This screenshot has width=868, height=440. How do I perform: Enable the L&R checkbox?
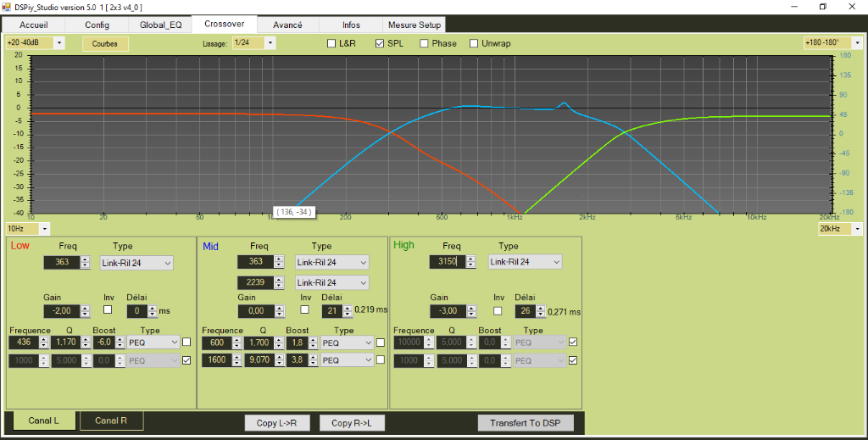pyautogui.click(x=331, y=43)
